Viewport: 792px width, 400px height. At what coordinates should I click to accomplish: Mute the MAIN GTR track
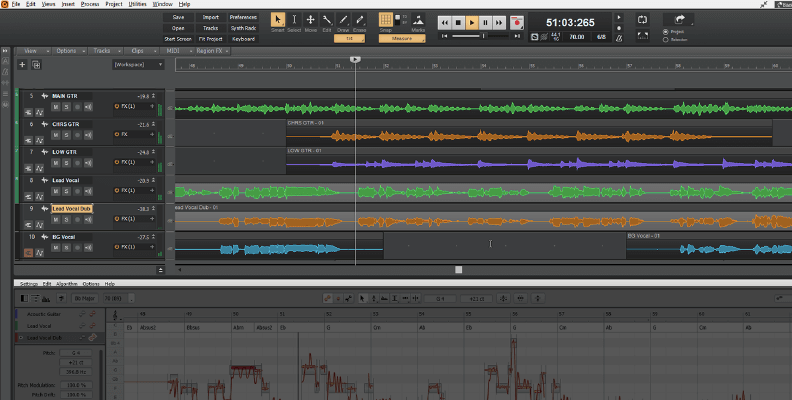tap(57, 105)
